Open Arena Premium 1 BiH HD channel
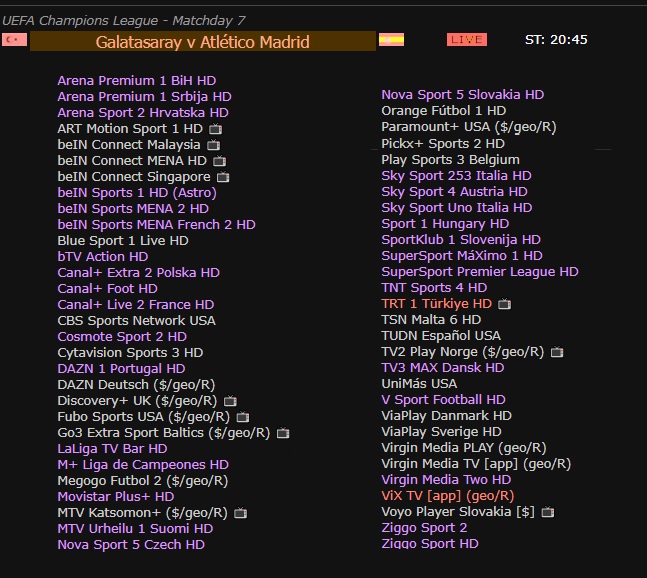The width and height of the screenshot is (647, 578). coord(137,80)
